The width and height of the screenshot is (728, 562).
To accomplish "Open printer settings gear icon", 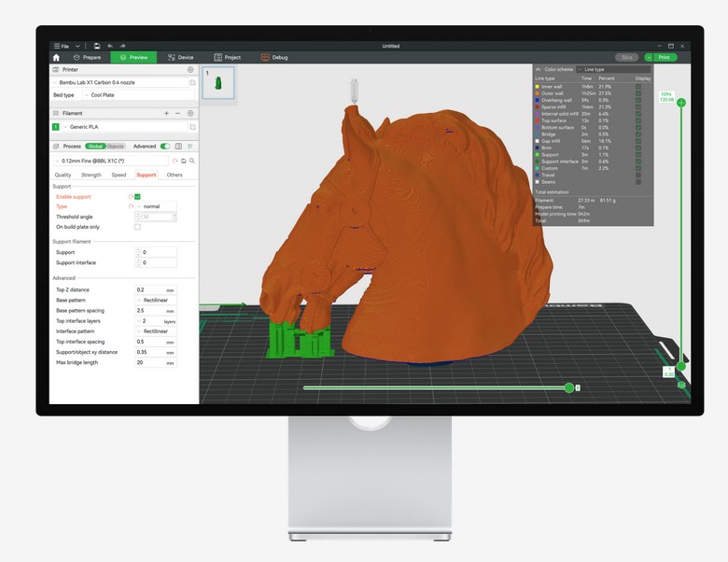I will pyautogui.click(x=190, y=70).
